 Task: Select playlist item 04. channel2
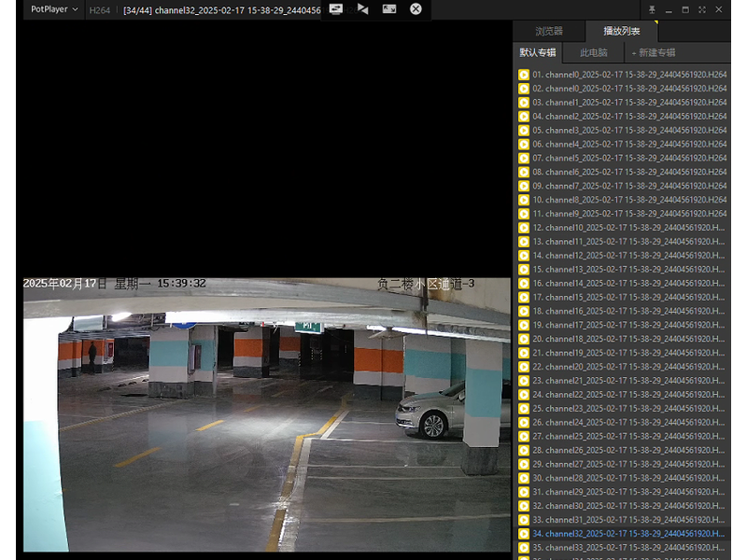[x=622, y=116]
